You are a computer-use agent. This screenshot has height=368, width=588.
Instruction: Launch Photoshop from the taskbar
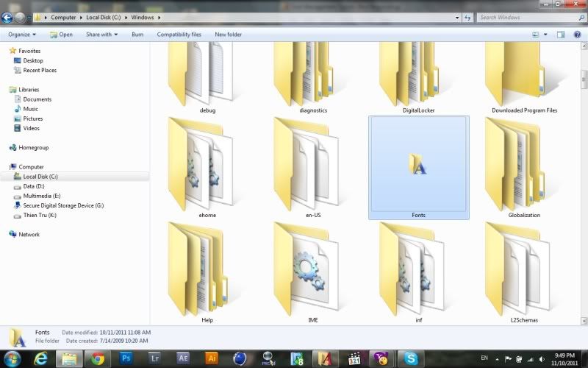click(125, 358)
